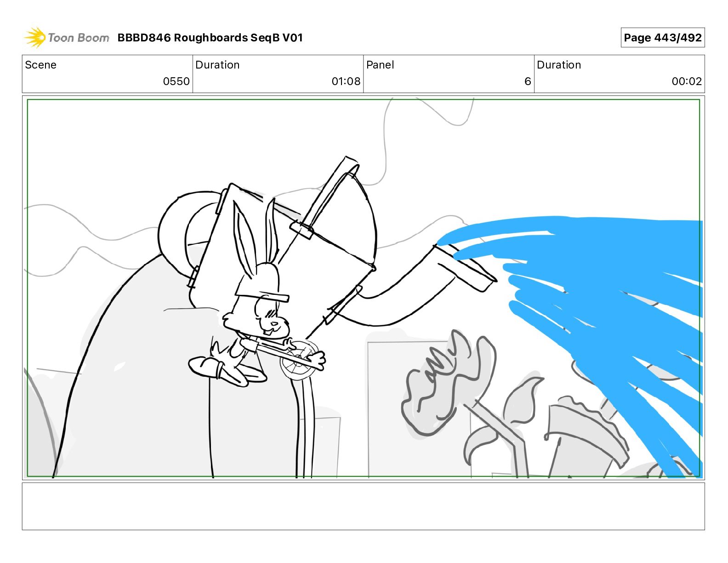The width and height of the screenshot is (728, 563).
Task: Select the panel number '6'
Action: [528, 81]
